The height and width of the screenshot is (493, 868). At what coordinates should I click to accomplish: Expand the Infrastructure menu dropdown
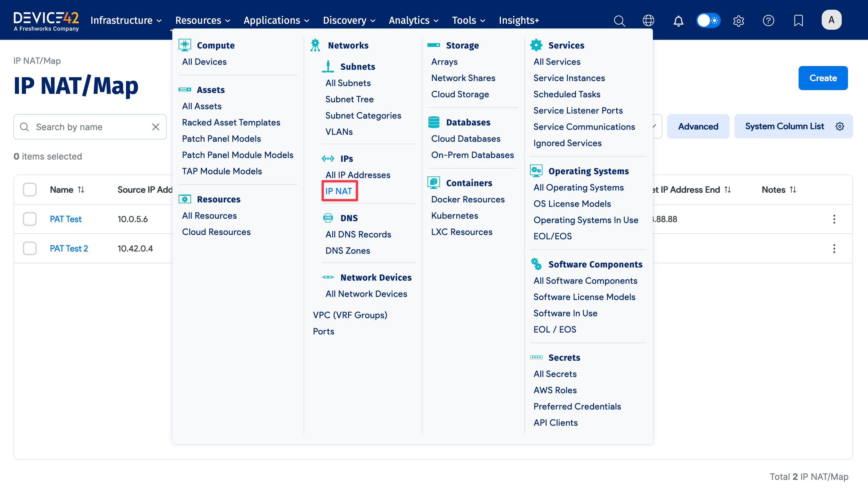[x=126, y=20]
